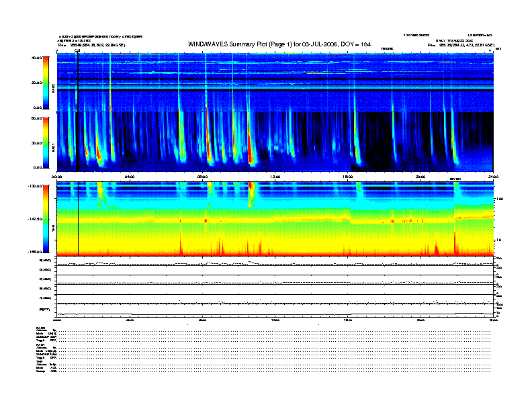The width and height of the screenshot is (532, 411).
Task: Click the vertical RAD2 axis label beside its color bar
Action: click(53, 88)
